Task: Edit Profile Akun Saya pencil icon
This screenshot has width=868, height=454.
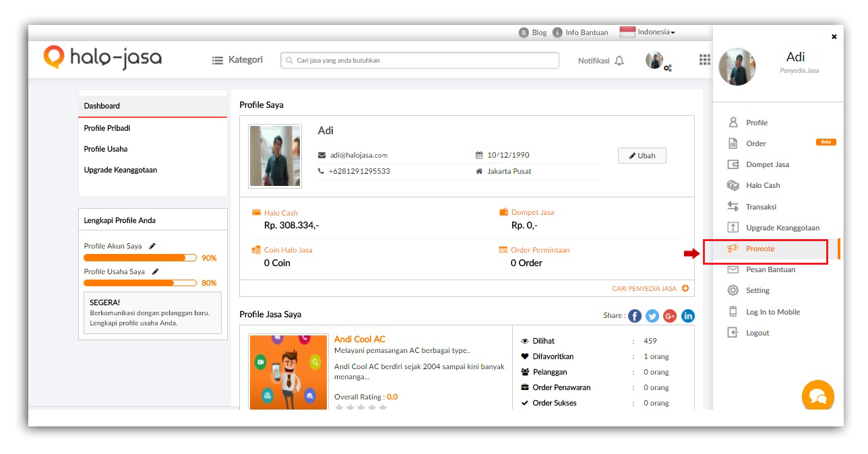Action: click(153, 246)
